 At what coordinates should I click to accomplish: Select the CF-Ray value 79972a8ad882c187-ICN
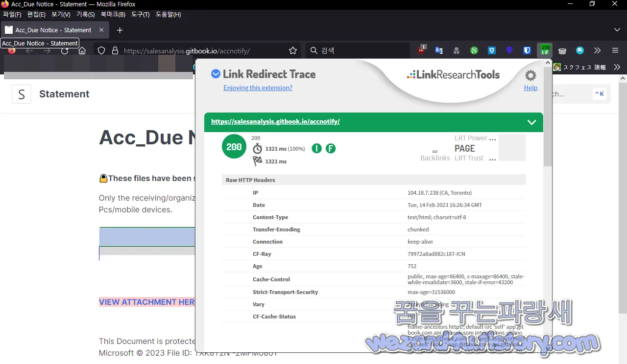point(437,254)
